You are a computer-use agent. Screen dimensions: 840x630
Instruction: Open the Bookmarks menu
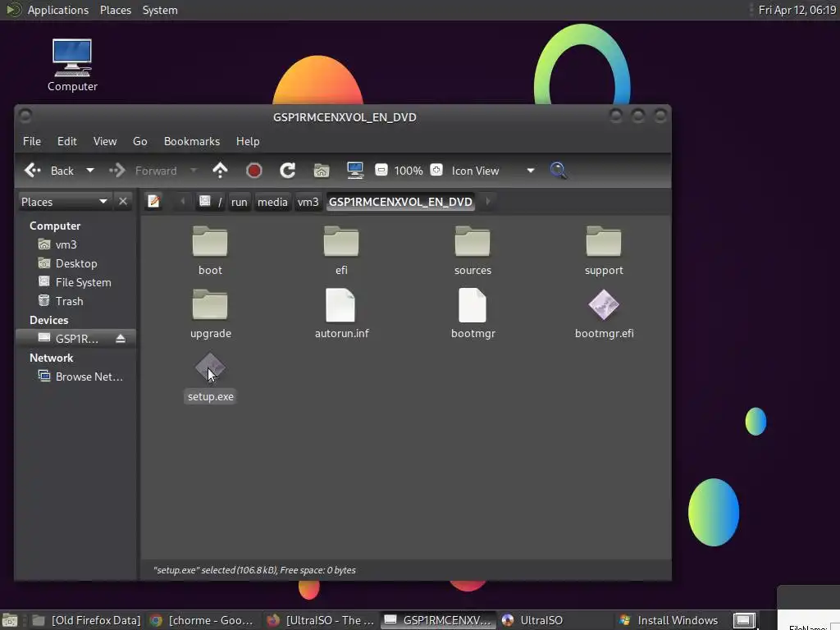point(192,141)
